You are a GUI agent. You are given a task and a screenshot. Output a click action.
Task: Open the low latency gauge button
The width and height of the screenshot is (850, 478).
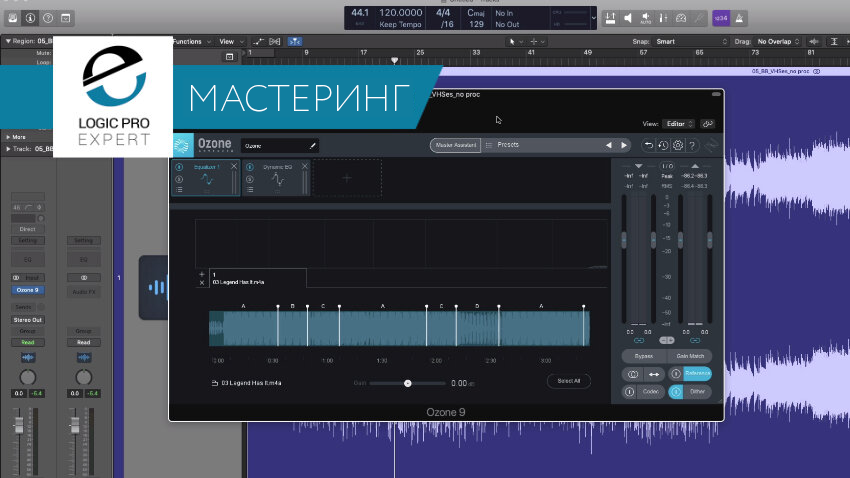[x=681, y=18]
